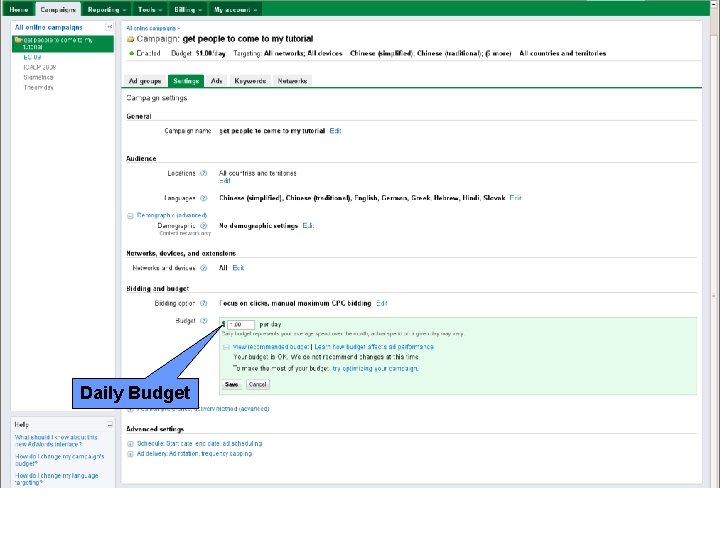Select the ICALP 2008 campaign

click(39, 67)
